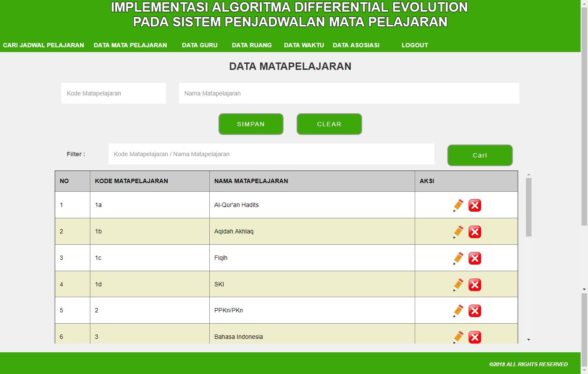Open the Data Guru menu
Screen dimensions: 588x374
199,45
